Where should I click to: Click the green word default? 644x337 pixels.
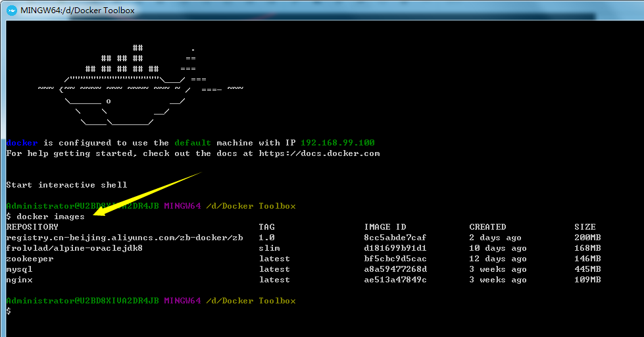[193, 143]
